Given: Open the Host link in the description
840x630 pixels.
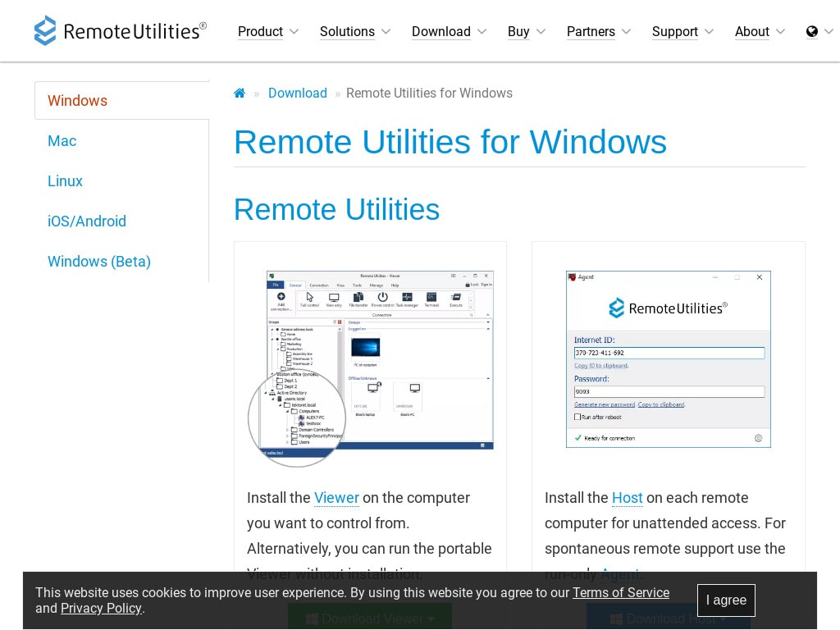Looking at the screenshot, I should (627, 498).
